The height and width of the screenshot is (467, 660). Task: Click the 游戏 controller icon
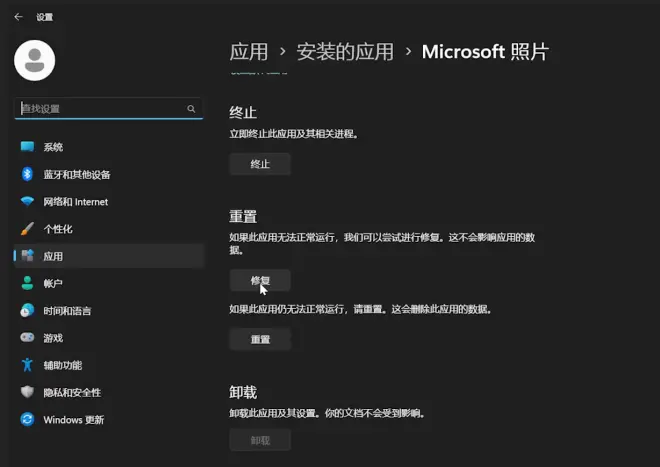pos(27,337)
